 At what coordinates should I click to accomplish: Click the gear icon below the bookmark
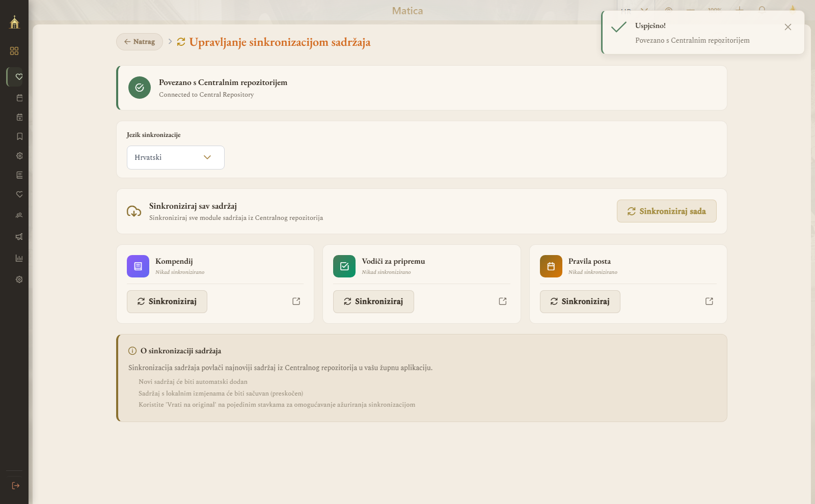click(x=19, y=156)
